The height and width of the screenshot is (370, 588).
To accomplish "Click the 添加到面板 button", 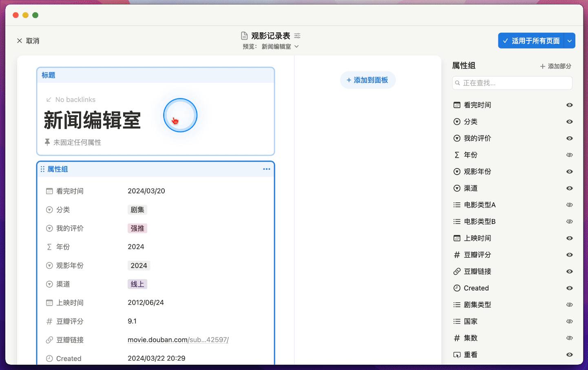I will [x=367, y=80].
